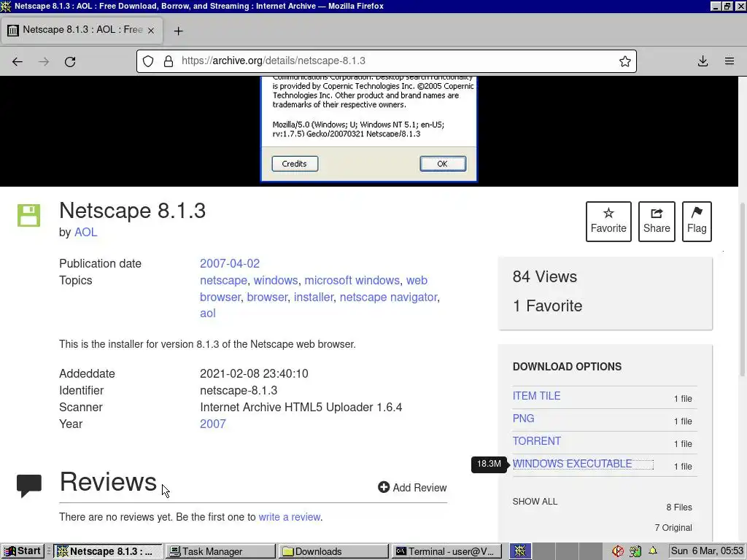Go back to the previous page
This screenshot has height=560, width=747.
pyautogui.click(x=18, y=61)
